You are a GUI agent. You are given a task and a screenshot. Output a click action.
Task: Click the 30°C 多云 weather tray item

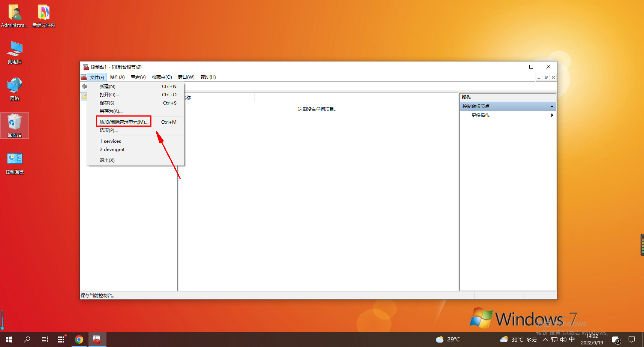click(x=518, y=340)
